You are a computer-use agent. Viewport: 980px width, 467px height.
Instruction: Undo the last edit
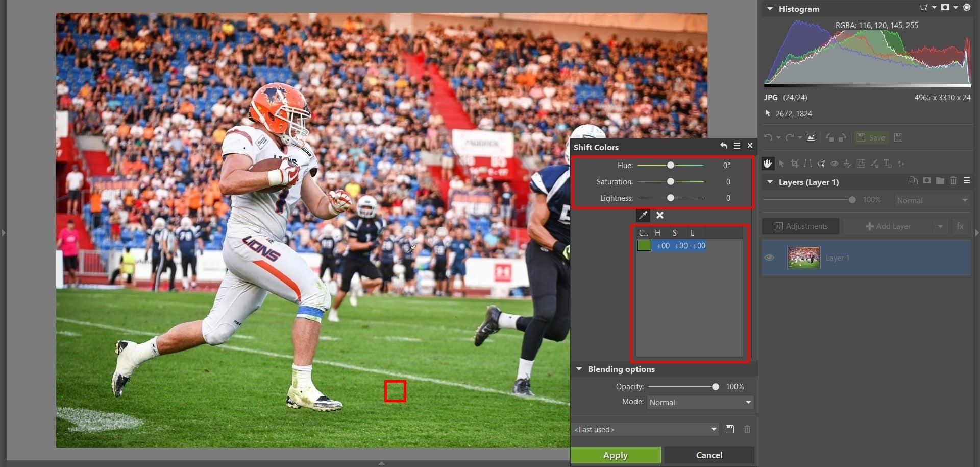(768, 137)
